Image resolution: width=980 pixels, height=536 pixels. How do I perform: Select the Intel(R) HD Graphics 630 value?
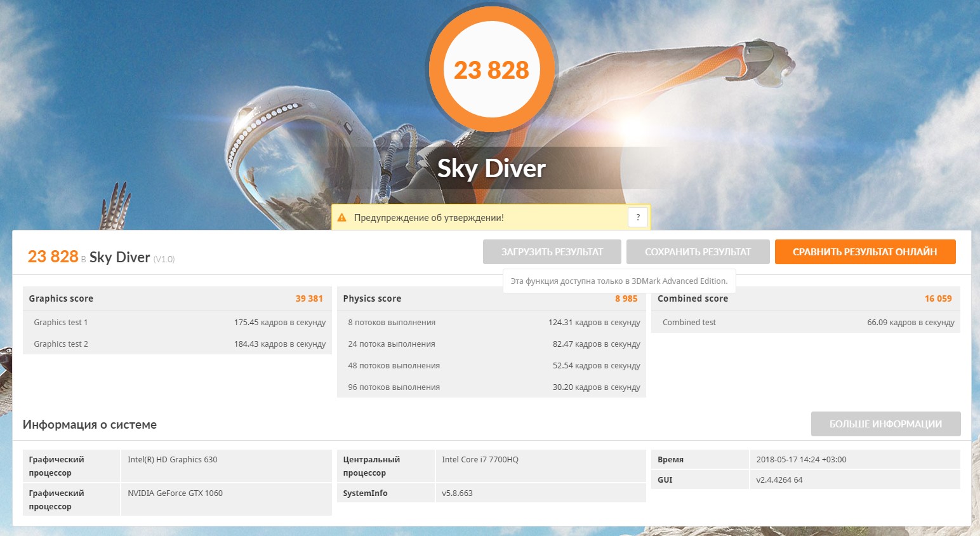(173, 460)
